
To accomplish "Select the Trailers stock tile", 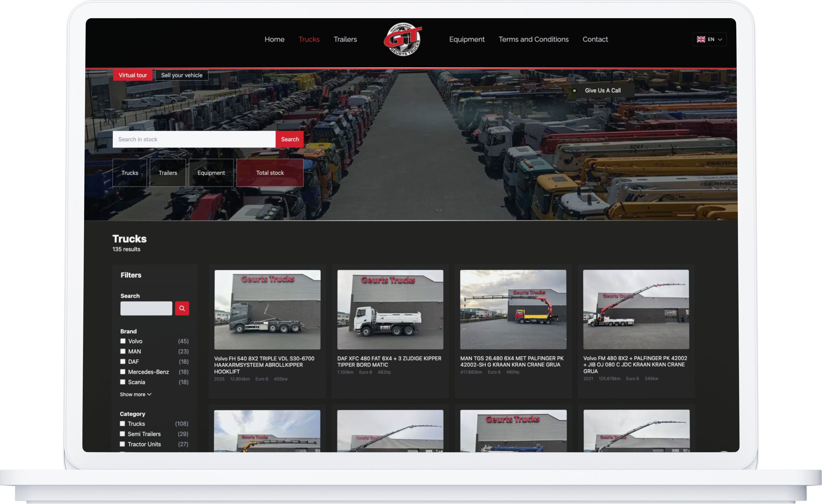I will tap(168, 173).
